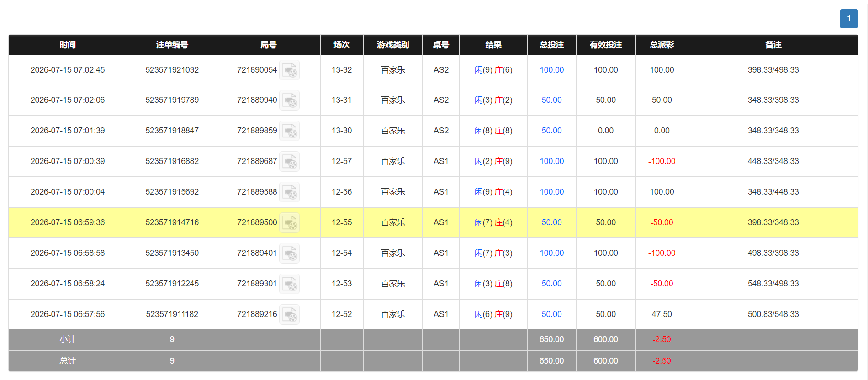868x380 pixels.
Task: Click the 场次 column header
Action: click(x=342, y=45)
